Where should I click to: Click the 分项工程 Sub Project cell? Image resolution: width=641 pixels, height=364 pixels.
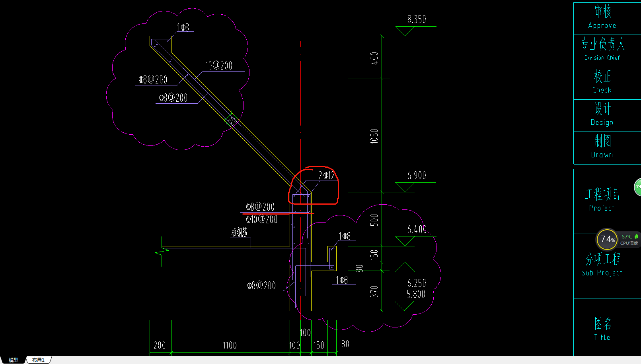tap(602, 266)
